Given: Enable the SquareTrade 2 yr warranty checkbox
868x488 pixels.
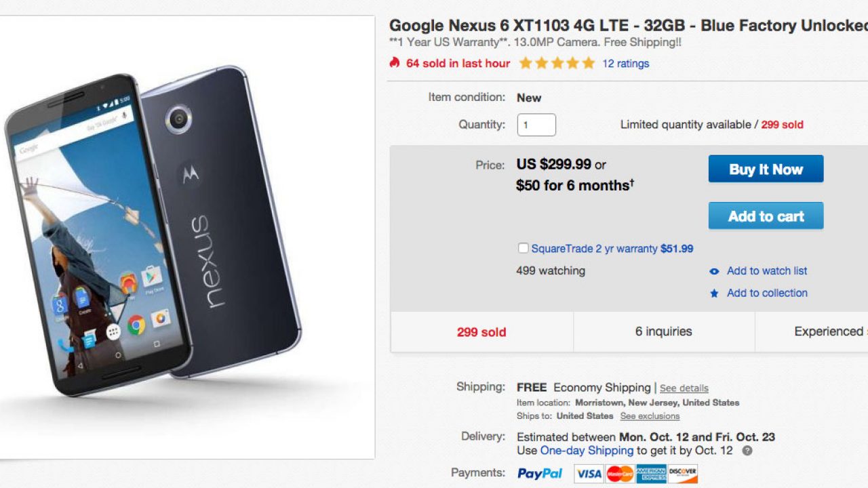Looking at the screenshot, I should [x=523, y=248].
